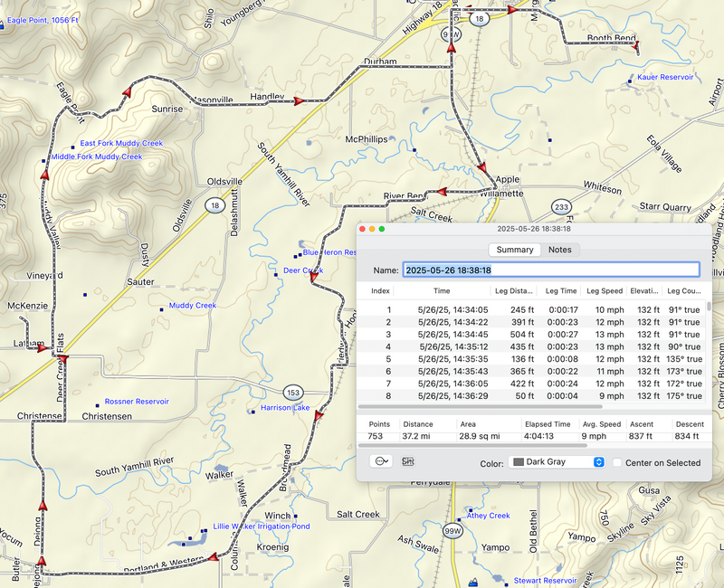Sort track points by the Index column
The image size is (724, 588).
[380, 290]
